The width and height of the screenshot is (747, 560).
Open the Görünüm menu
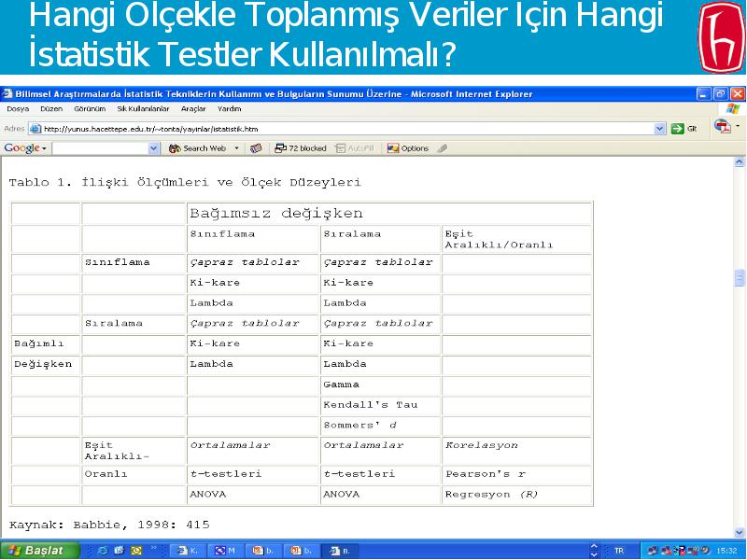point(90,108)
